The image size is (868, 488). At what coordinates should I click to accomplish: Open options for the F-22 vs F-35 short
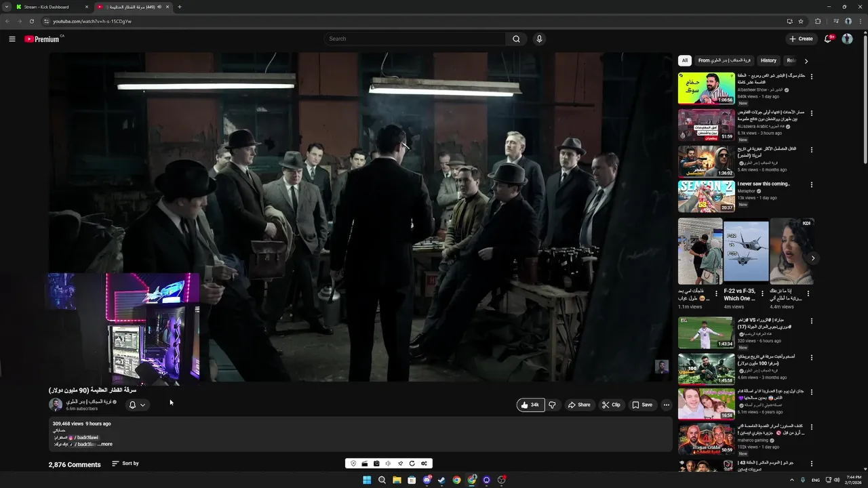762,293
